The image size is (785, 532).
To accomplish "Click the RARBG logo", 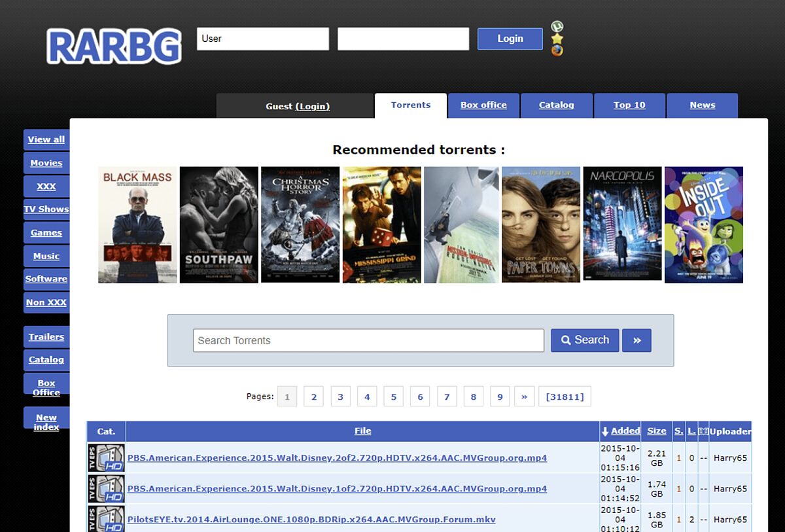I will [114, 46].
